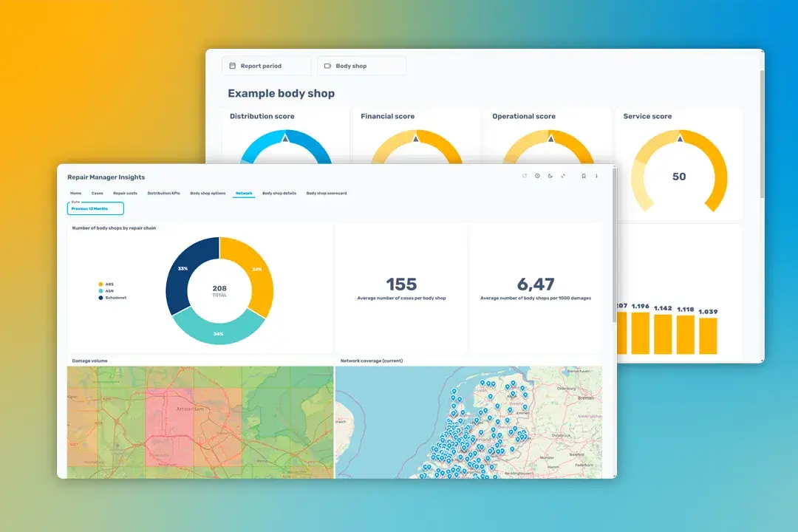Click 'Average number of cases per body shop' label
This screenshot has width=798, height=532.
click(401, 299)
